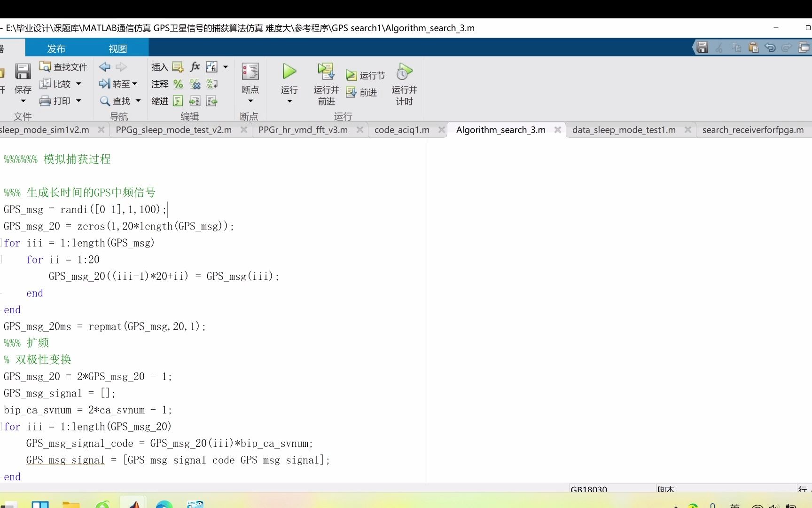Close the PPGr_hr_vmd_fft_v3.m tab
The image size is (812, 508).
pos(360,129)
